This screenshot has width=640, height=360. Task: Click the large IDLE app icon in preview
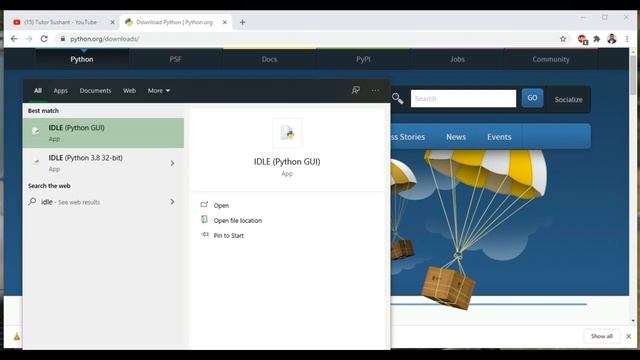coord(287,133)
